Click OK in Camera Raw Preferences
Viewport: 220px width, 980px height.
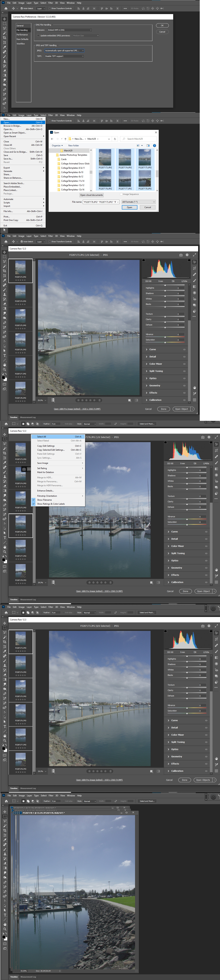tap(162, 25)
